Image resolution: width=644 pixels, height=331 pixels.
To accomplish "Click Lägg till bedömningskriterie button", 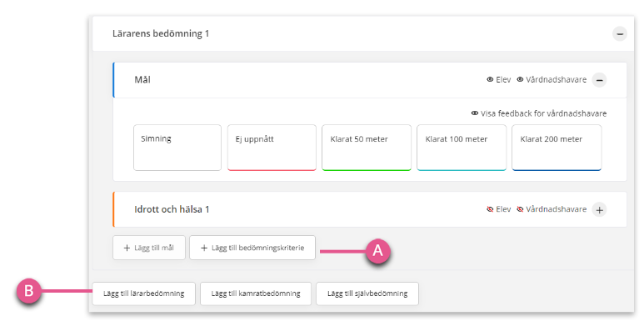I will [x=252, y=248].
